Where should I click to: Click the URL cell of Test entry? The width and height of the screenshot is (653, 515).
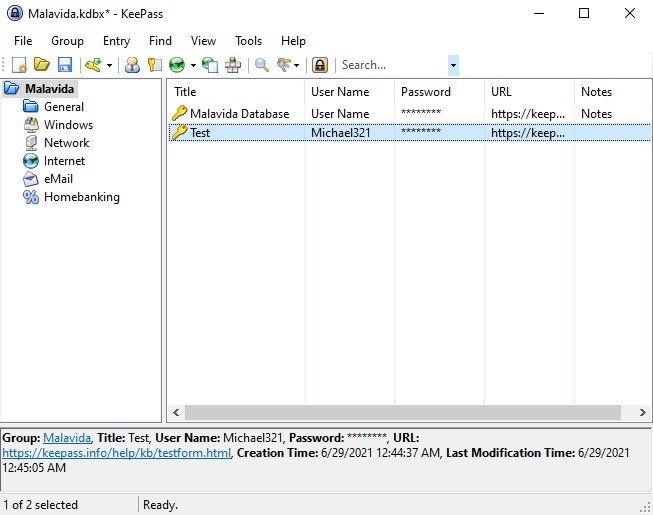coord(528,133)
